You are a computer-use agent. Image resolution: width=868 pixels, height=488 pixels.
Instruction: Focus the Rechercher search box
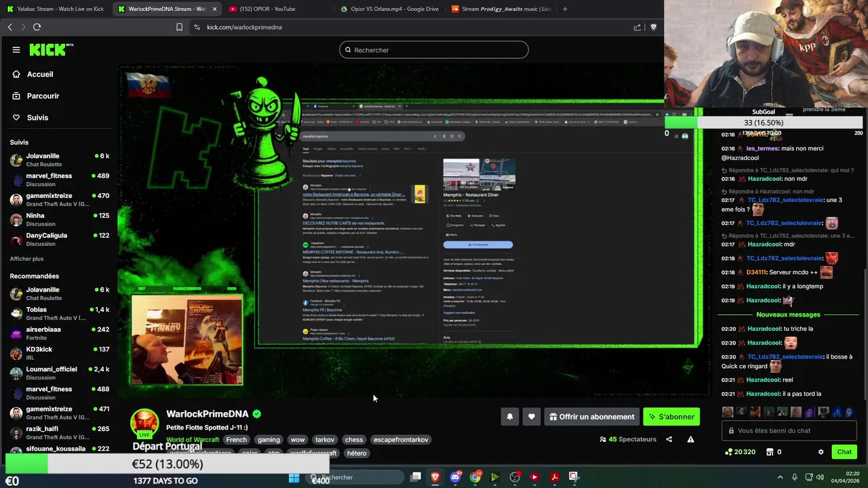click(x=434, y=49)
